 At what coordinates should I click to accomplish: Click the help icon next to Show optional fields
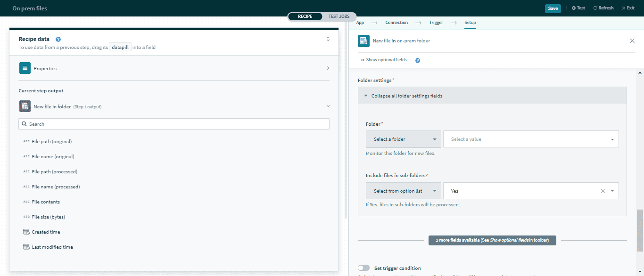pos(418,60)
